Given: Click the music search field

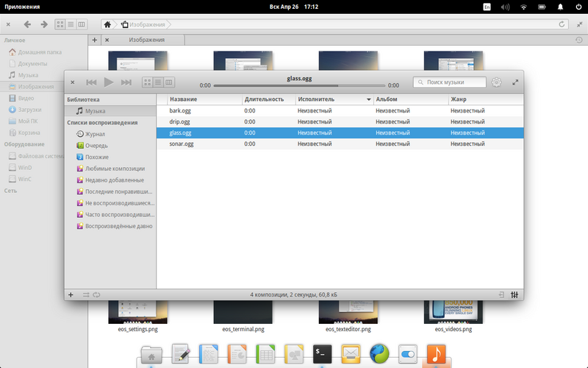Looking at the screenshot, I should click(449, 82).
